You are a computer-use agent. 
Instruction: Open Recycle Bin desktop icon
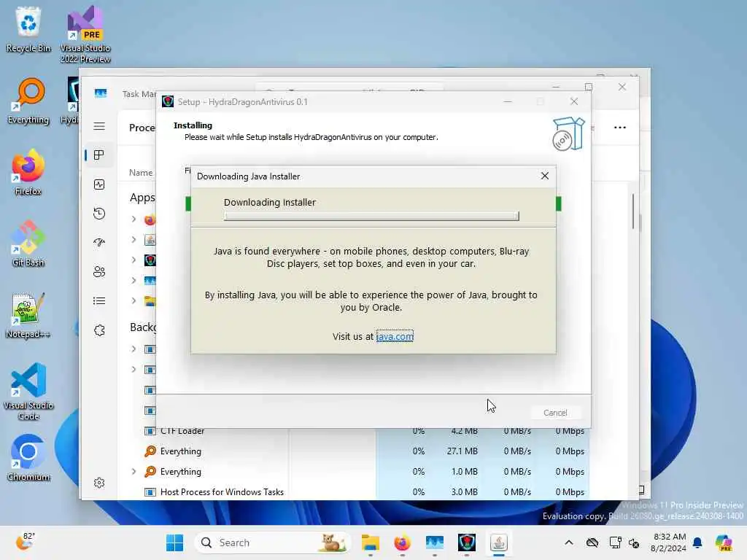coord(28,28)
